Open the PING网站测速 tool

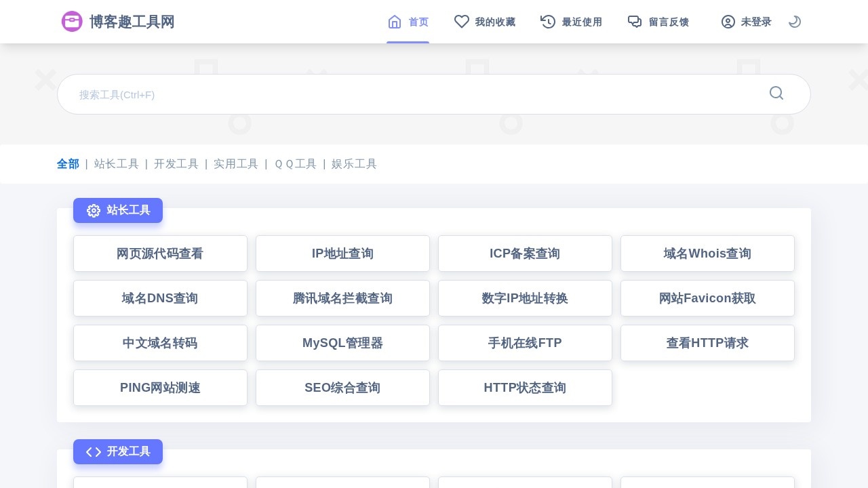tap(160, 387)
